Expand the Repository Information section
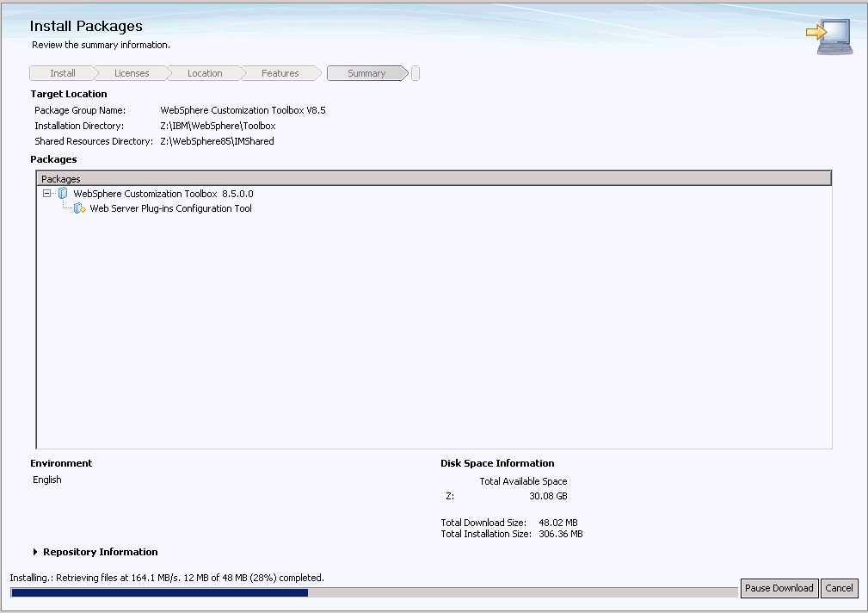The height and width of the screenshot is (613, 868). point(35,552)
